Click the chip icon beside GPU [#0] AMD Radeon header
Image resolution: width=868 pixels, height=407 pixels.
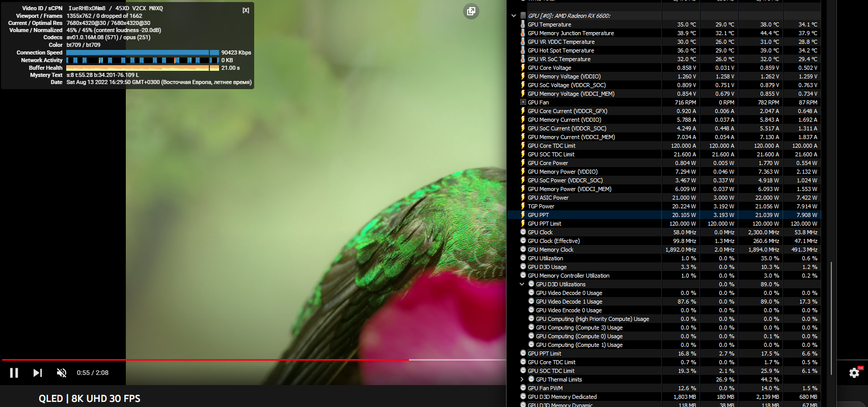click(523, 16)
